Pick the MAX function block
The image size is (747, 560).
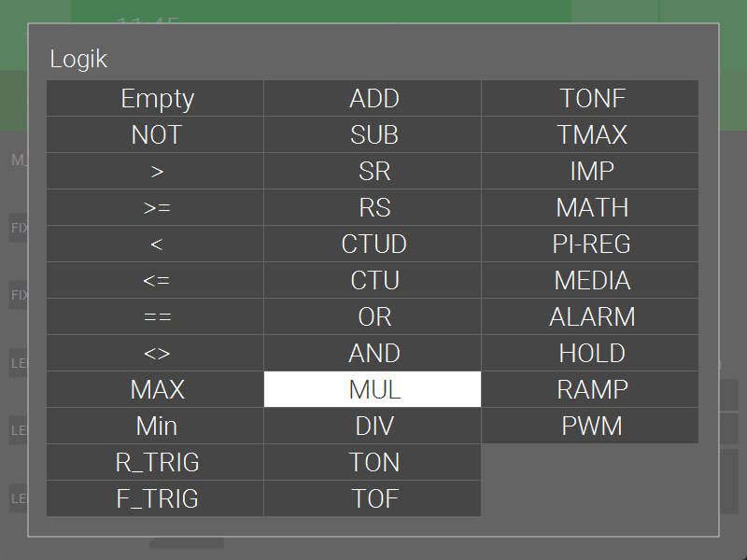156,389
